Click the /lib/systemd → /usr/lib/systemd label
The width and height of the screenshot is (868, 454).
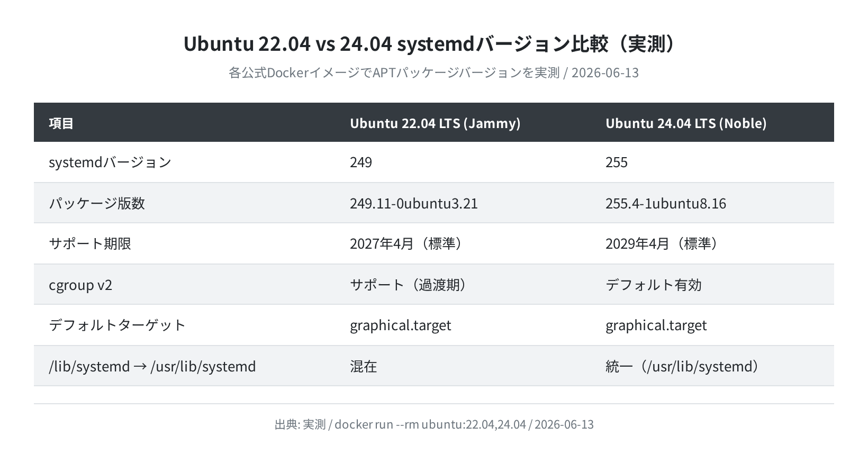pyautogui.click(x=152, y=366)
